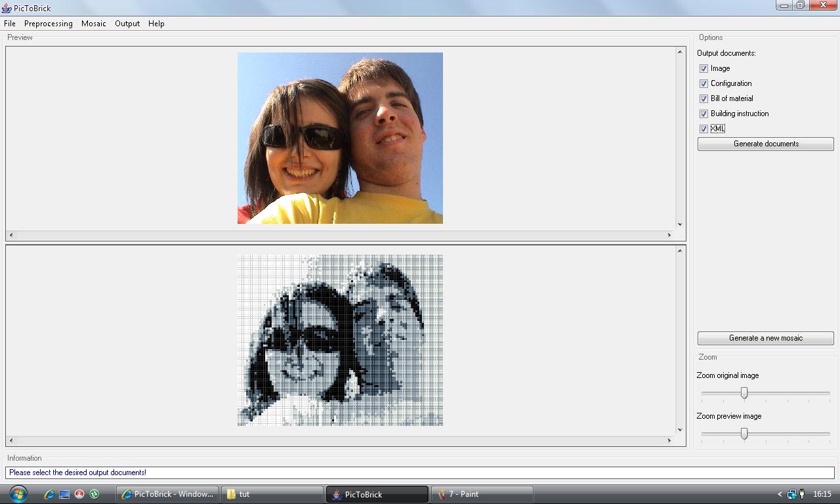Click the 'Output documents:' label
The height and width of the screenshot is (504, 840).
[x=726, y=53]
